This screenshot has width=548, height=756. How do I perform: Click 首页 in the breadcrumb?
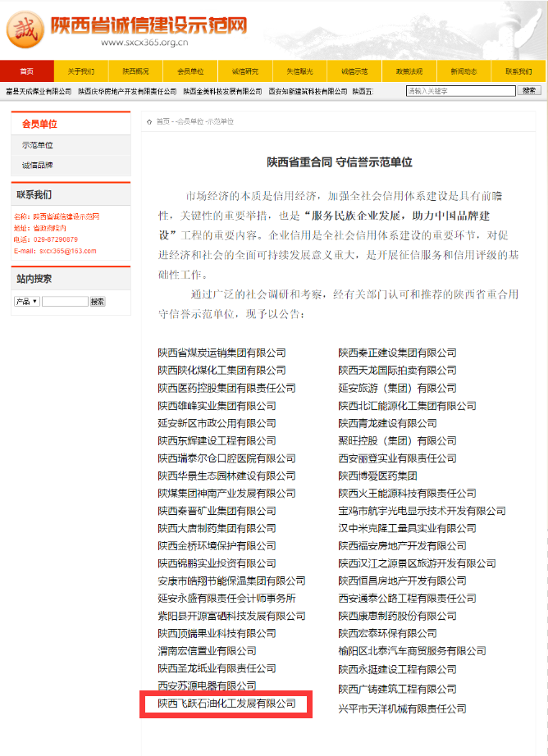(x=163, y=122)
